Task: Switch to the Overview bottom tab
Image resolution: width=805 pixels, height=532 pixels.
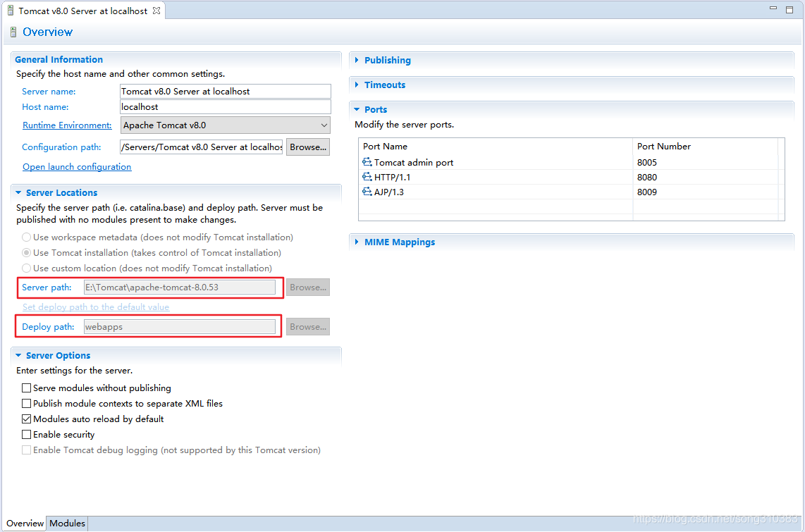Action: (x=25, y=524)
